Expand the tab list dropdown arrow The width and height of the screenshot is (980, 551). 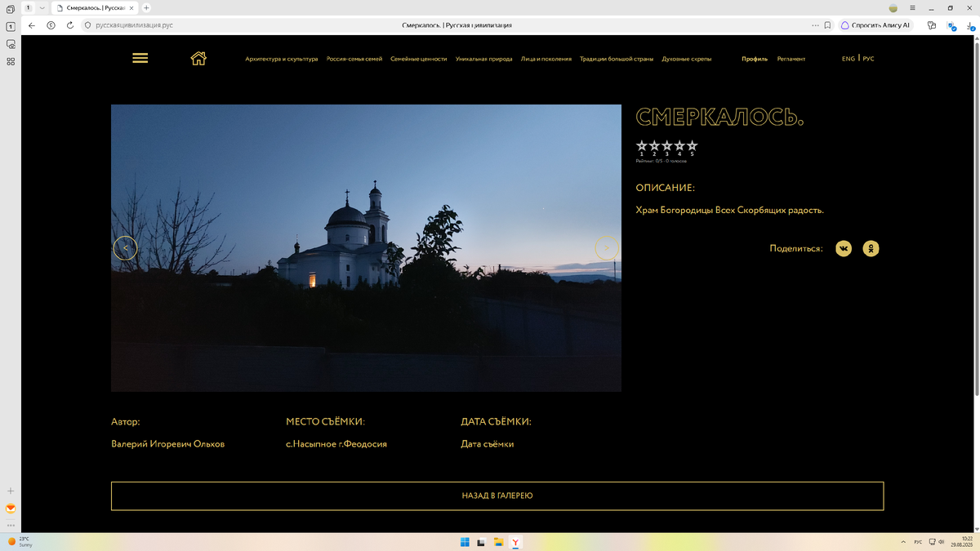point(42,7)
